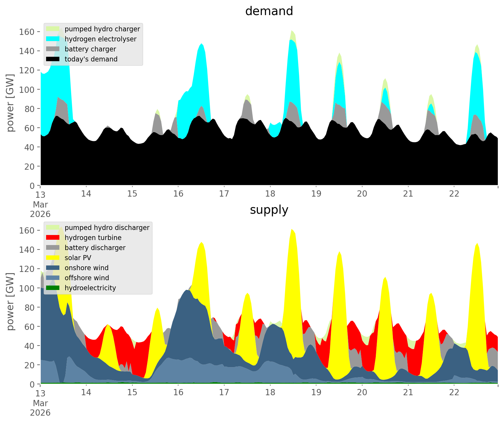Click date tick 16 on demand chart axis
The height and width of the screenshot is (423, 504).
[178, 194]
